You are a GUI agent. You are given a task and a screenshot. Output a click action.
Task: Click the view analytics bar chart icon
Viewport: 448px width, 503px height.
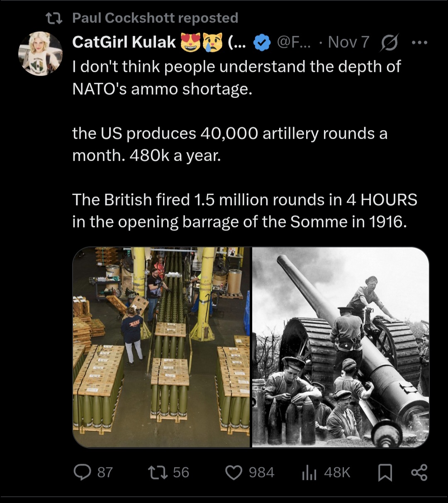[309, 472]
